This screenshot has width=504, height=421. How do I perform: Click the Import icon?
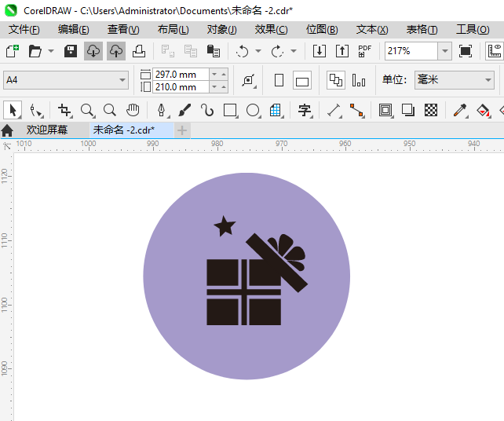tap(320, 51)
